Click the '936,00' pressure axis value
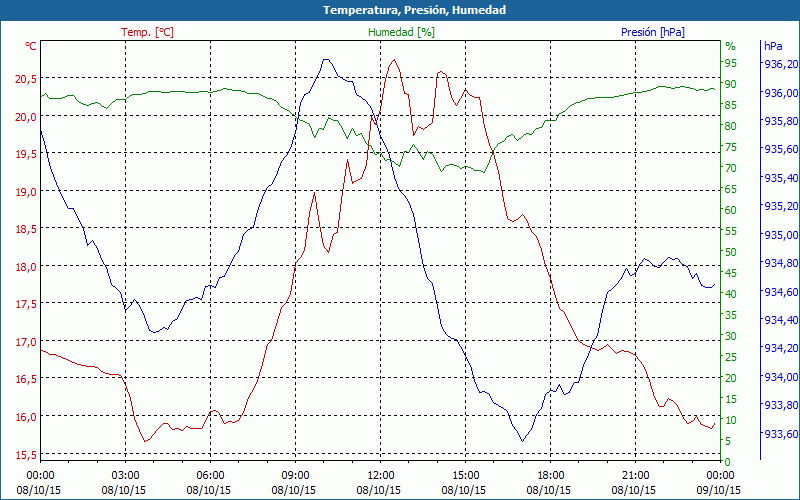The width and height of the screenshot is (800, 500). 779,93
